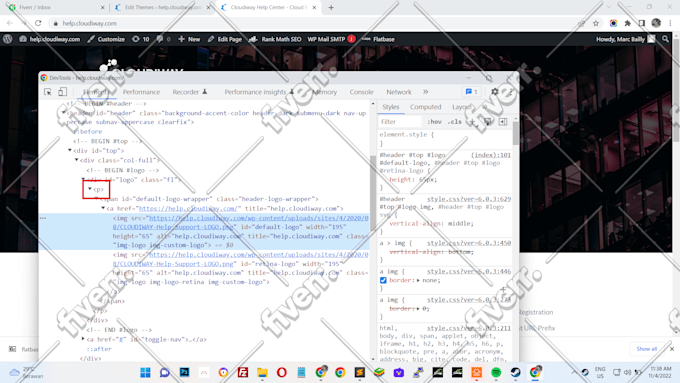The width and height of the screenshot is (680, 383).
Task: Click New in WordPress admin bar
Action: 189,39
